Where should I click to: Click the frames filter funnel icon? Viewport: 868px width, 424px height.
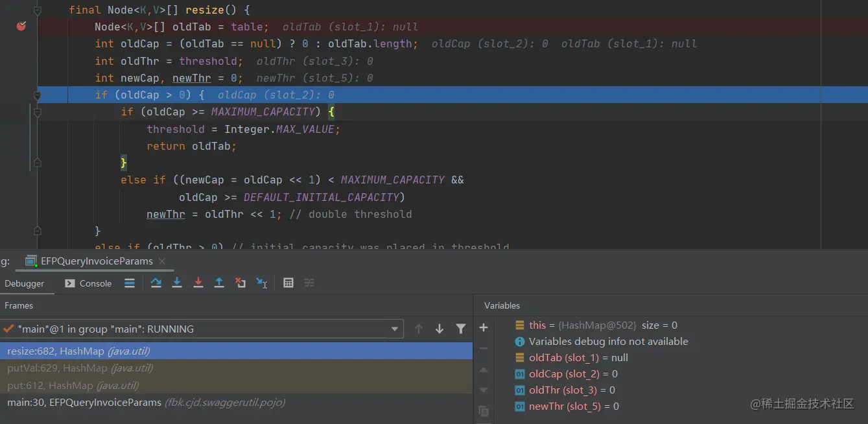[x=461, y=329]
